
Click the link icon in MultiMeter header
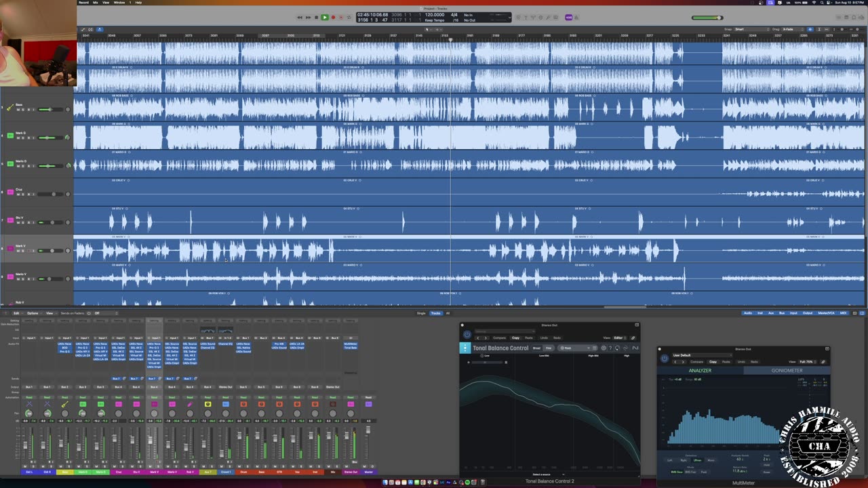pos(823,362)
